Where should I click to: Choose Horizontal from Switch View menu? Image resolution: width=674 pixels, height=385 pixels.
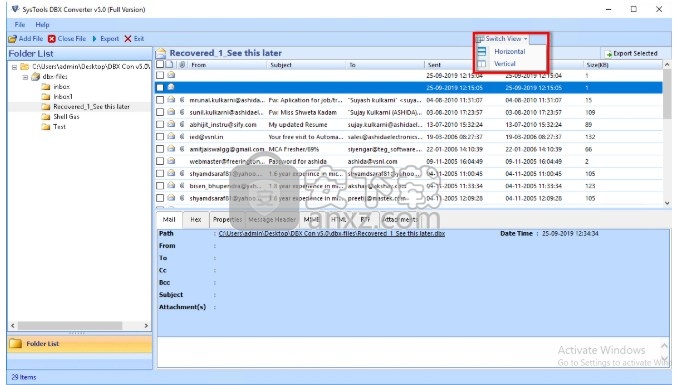click(x=509, y=52)
